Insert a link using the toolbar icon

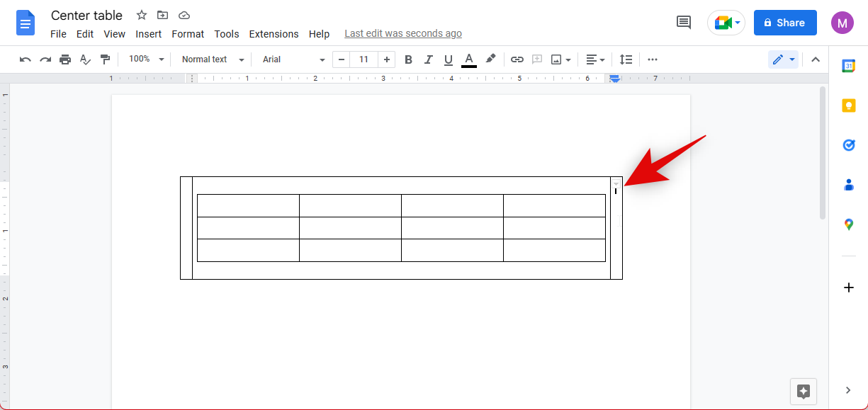tap(517, 59)
